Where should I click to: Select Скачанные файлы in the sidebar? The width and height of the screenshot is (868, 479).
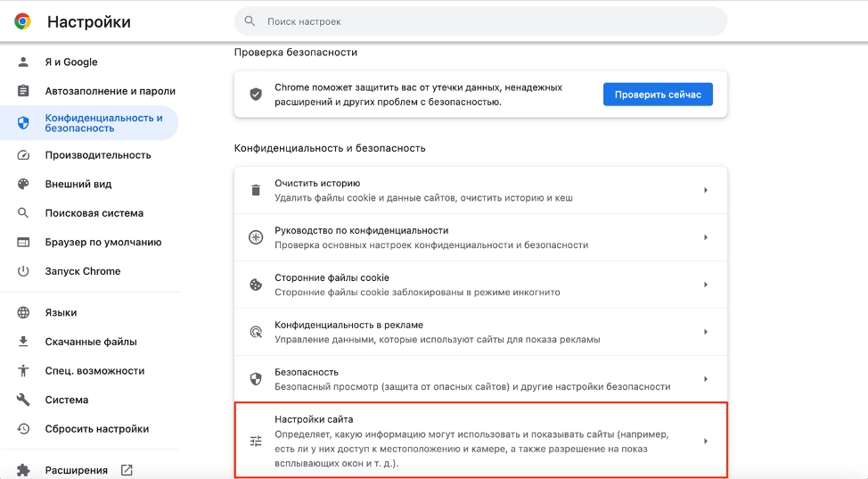[91, 342]
